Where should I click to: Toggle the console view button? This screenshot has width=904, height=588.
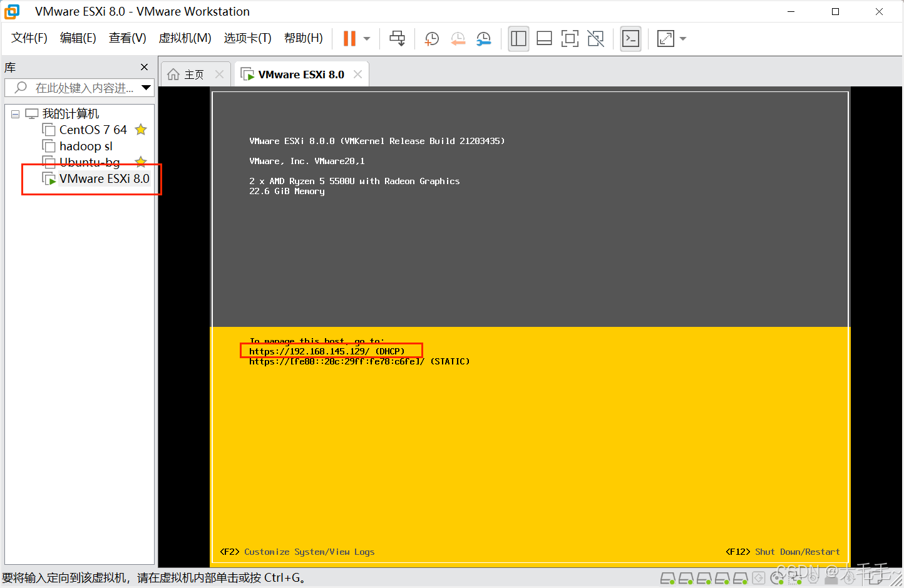tap(630, 39)
